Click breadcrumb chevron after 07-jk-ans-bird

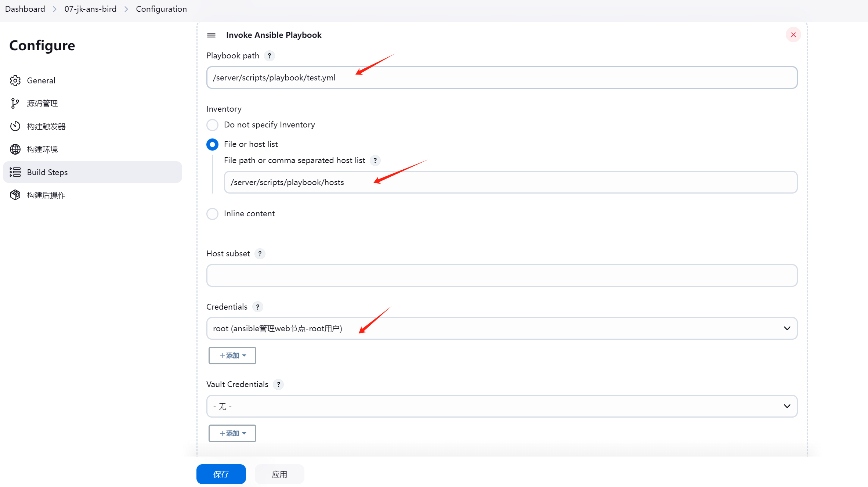(x=126, y=9)
